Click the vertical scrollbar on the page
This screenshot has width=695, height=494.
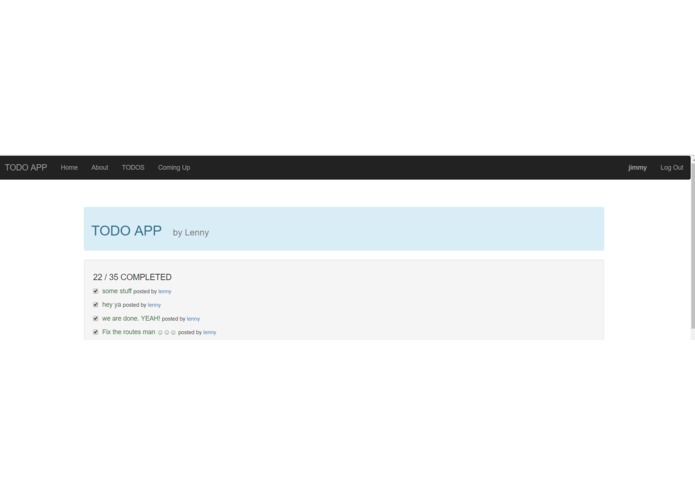(693, 248)
